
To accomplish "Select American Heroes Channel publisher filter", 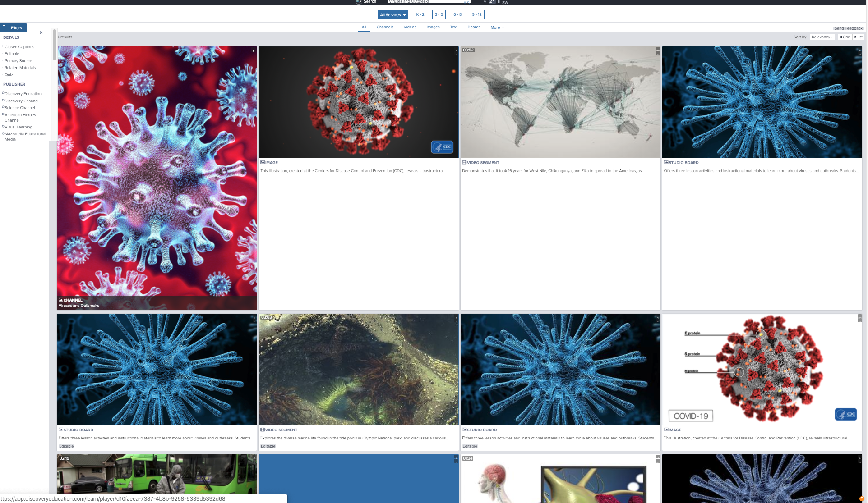I will (x=20, y=118).
